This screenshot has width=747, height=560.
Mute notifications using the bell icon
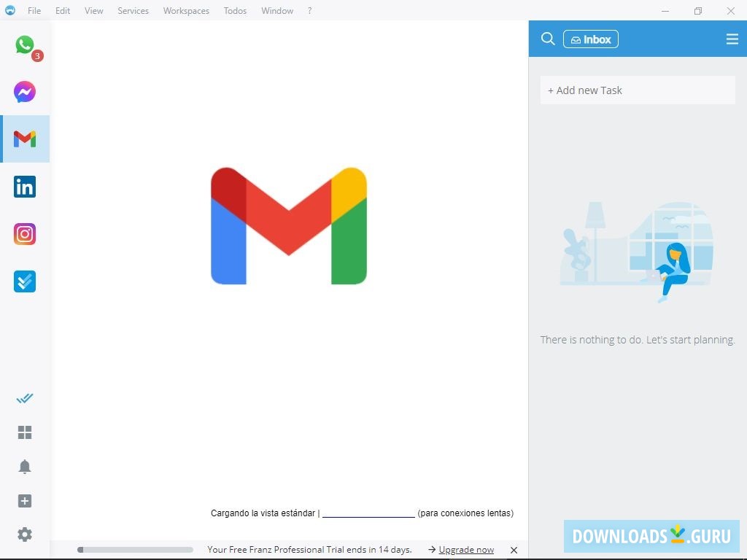tap(25, 466)
